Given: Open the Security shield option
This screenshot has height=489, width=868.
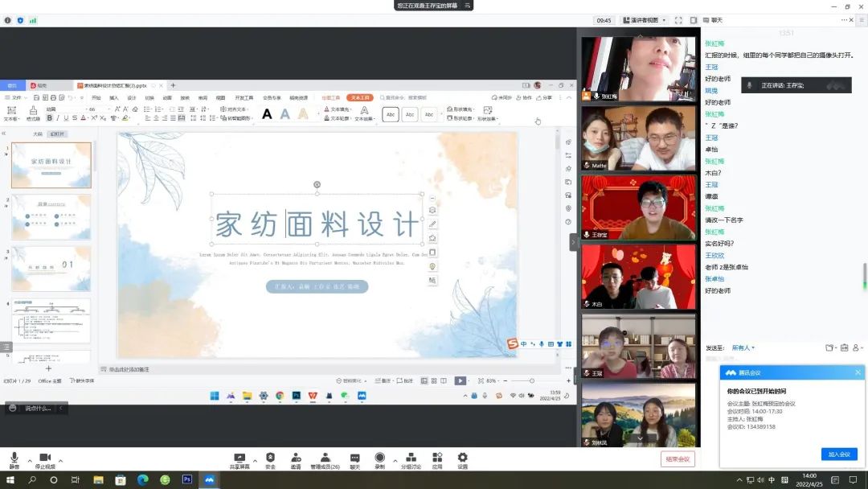Looking at the screenshot, I should (x=270, y=460).
